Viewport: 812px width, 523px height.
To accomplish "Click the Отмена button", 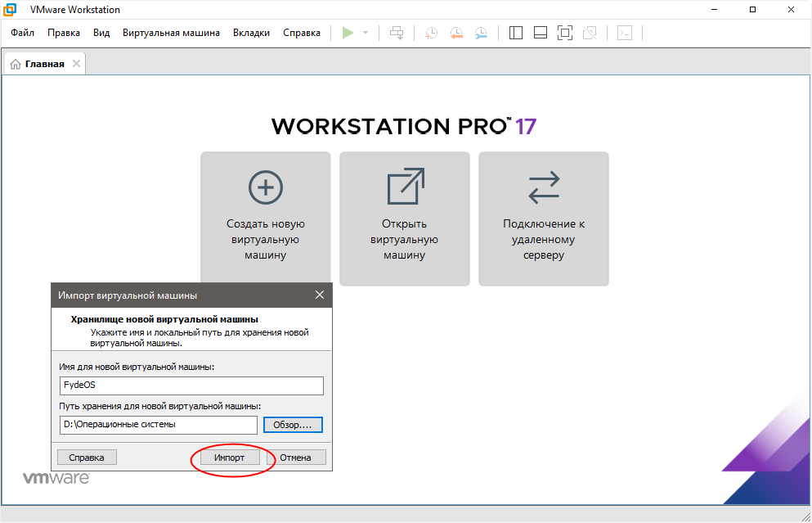I will pyautogui.click(x=296, y=458).
